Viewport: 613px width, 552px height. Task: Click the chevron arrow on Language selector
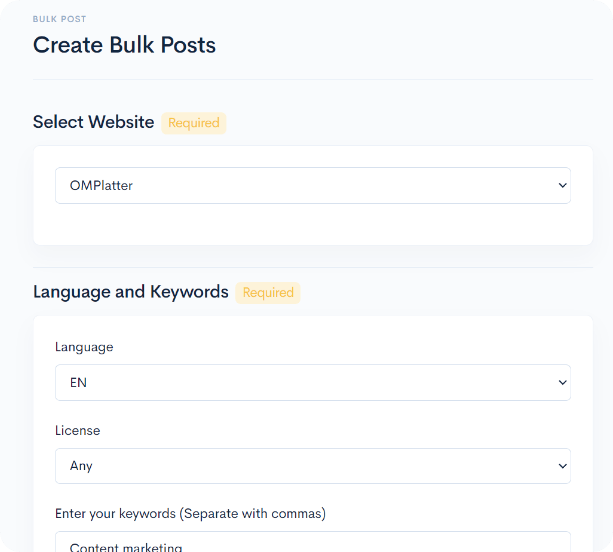pyautogui.click(x=561, y=382)
